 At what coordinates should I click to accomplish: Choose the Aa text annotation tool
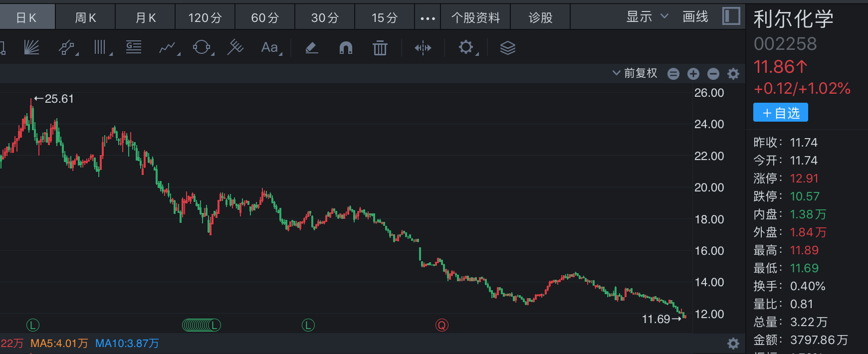[x=270, y=48]
